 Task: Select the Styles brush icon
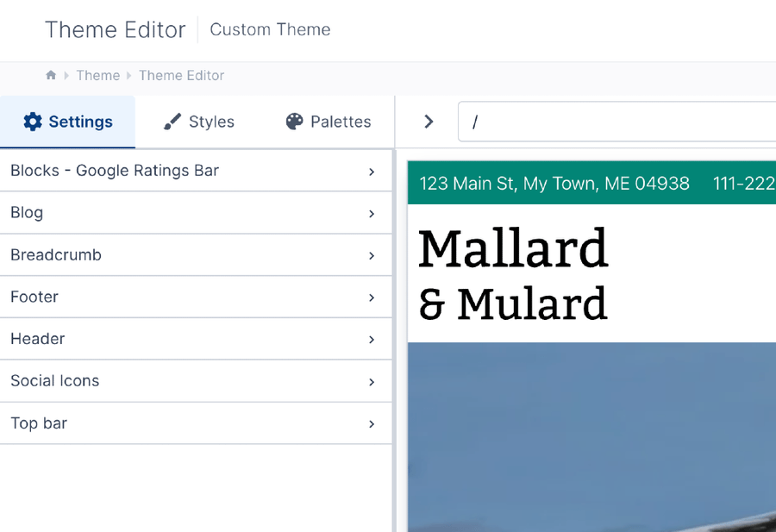(x=172, y=122)
